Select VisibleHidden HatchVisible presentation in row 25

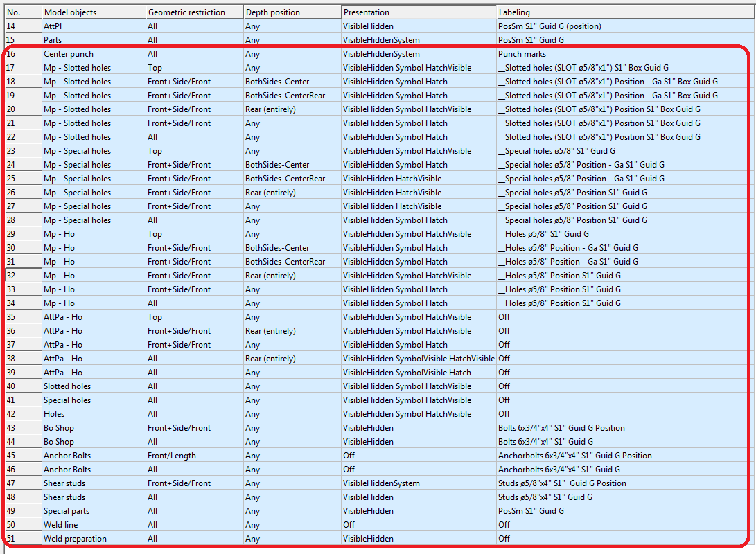pos(419,179)
